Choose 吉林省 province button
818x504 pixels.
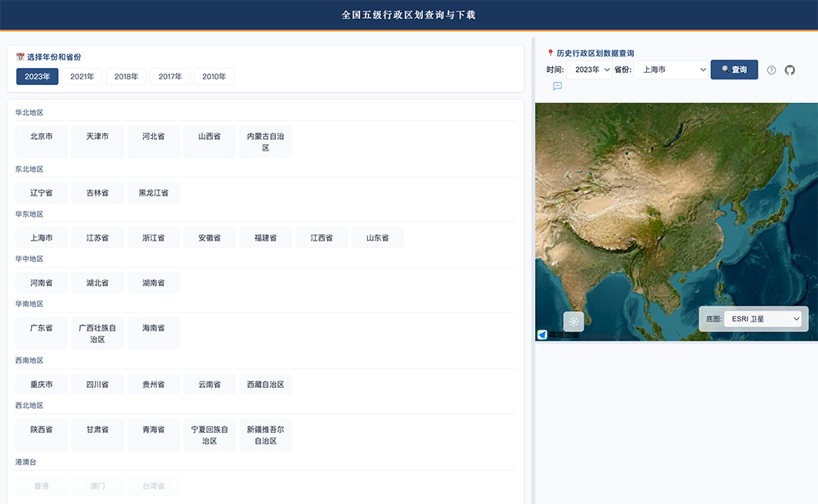pyautogui.click(x=97, y=193)
